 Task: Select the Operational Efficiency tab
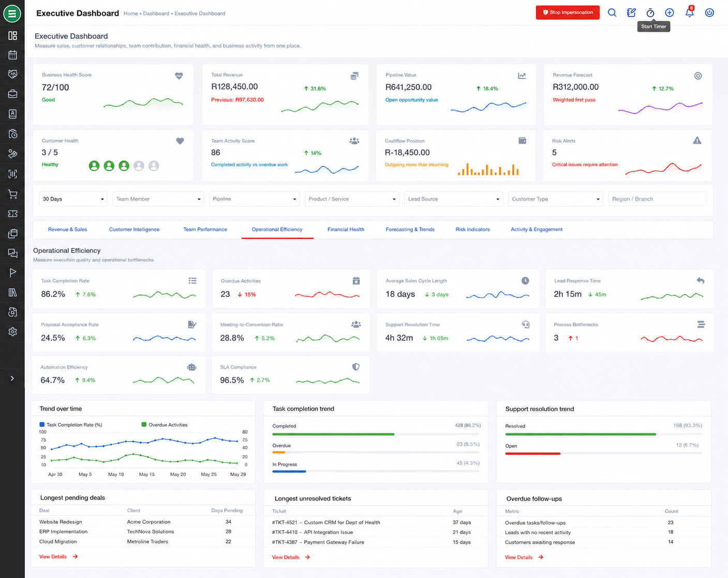[x=277, y=230]
